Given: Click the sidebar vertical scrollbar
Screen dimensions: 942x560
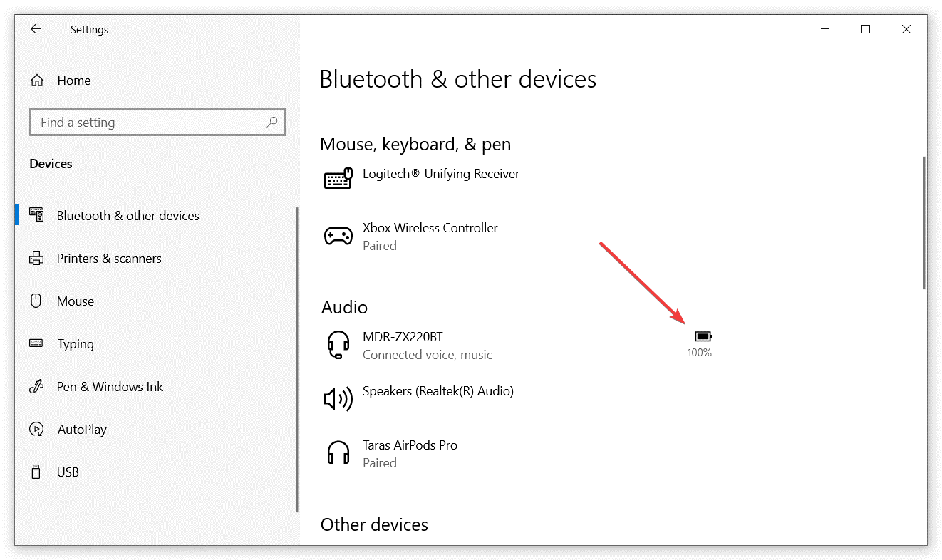Looking at the screenshot, I should point(298,360).
